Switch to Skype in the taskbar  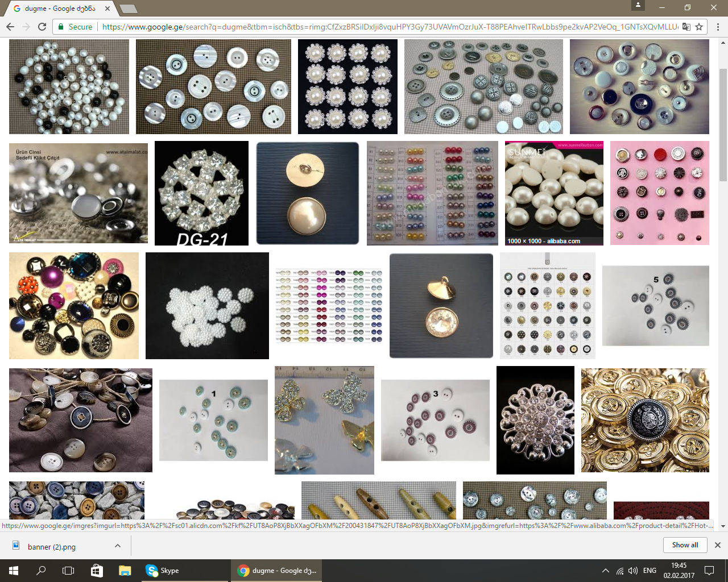pyautogui.click(x=185, y=571)
